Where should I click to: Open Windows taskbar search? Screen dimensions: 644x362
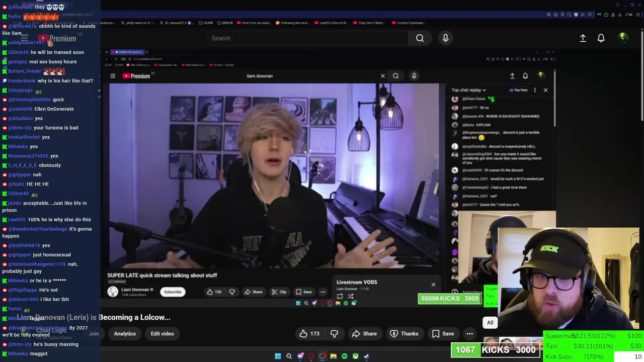coord(289,356)
